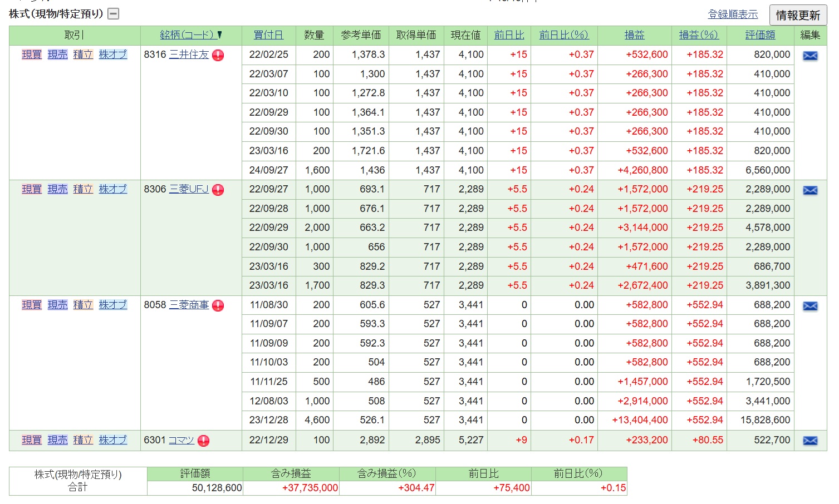
Task: Select the +80.55 profit percent cell
Action: pyautogui.click(x=699, y=440)
